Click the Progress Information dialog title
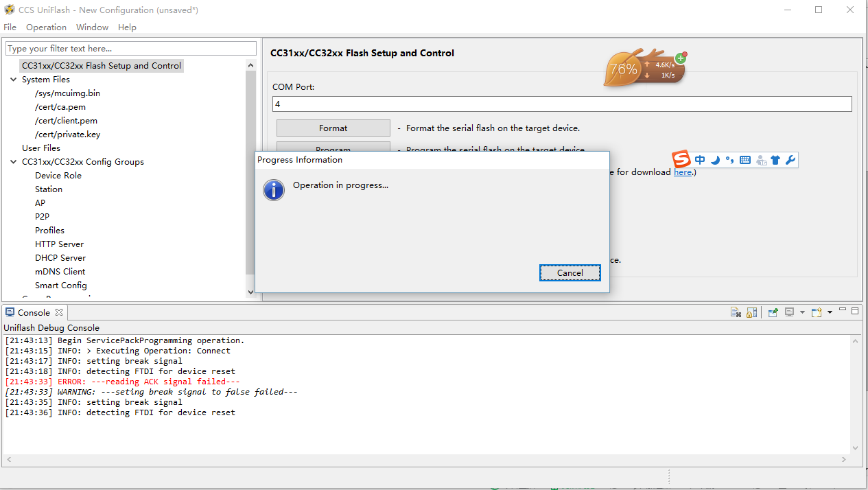Image resolution: width=868 pixels, height=490 pixels. (x=300, y=160)
